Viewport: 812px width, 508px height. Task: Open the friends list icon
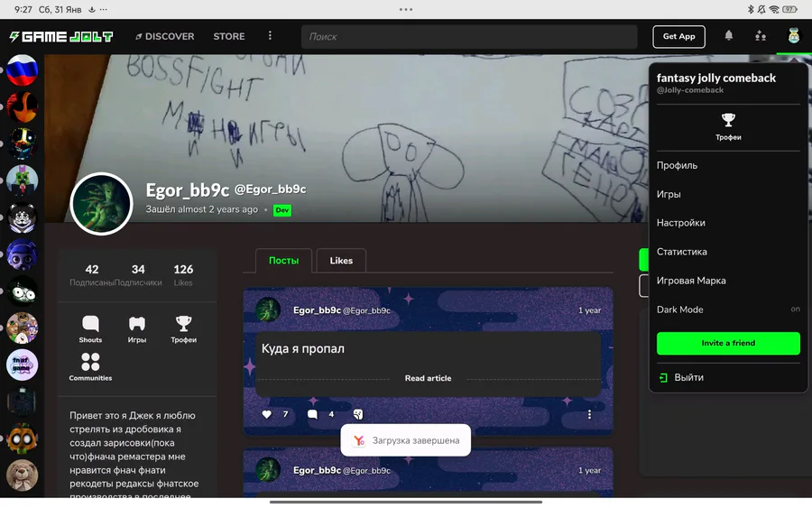[x=761, y=36]
